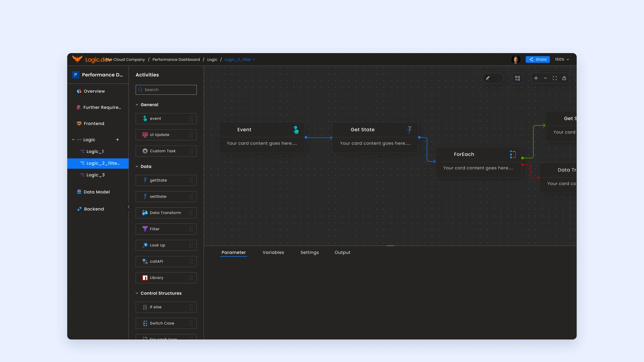Select the Look Up activity
644x362 pixels.
click(166, 245)
